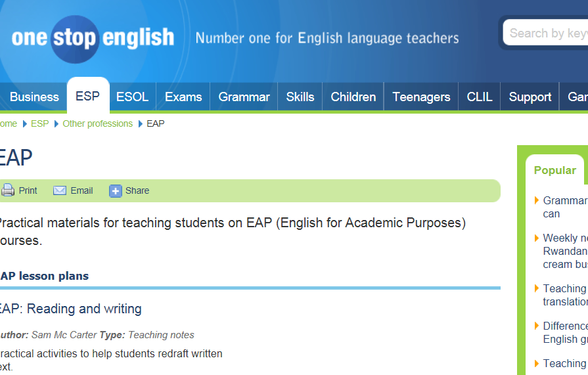Click the Print link text

[28, 190]
